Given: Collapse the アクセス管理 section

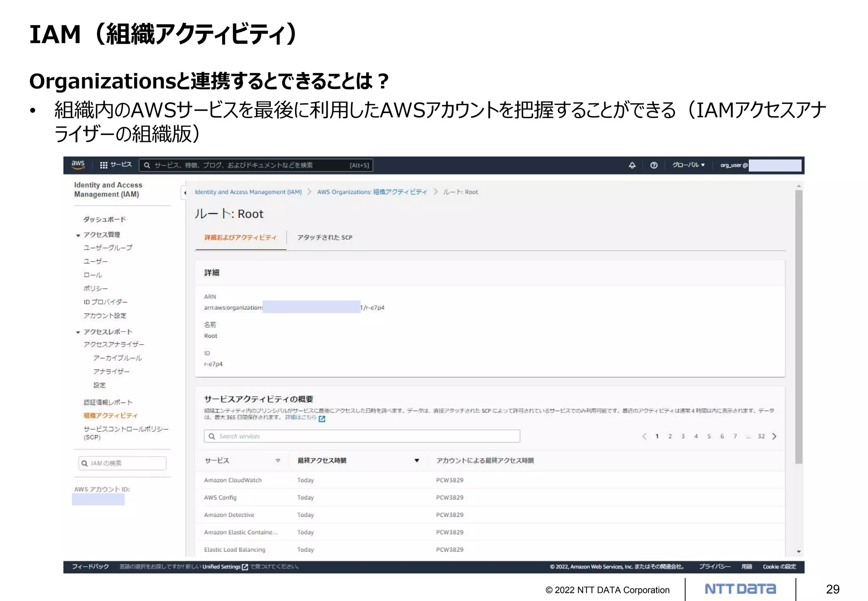Looking at the screenshot, I should [x=78, y=235].
